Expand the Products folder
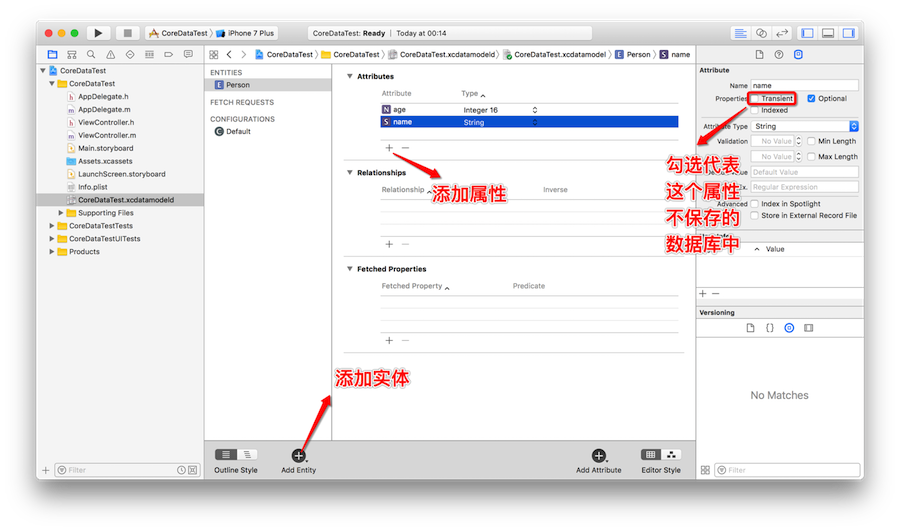The height and width of the screenshot is (531, 900). (52, 252)
